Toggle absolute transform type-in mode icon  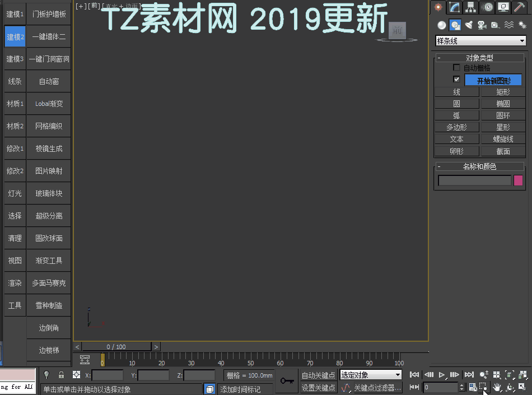(x=76, y=375)
